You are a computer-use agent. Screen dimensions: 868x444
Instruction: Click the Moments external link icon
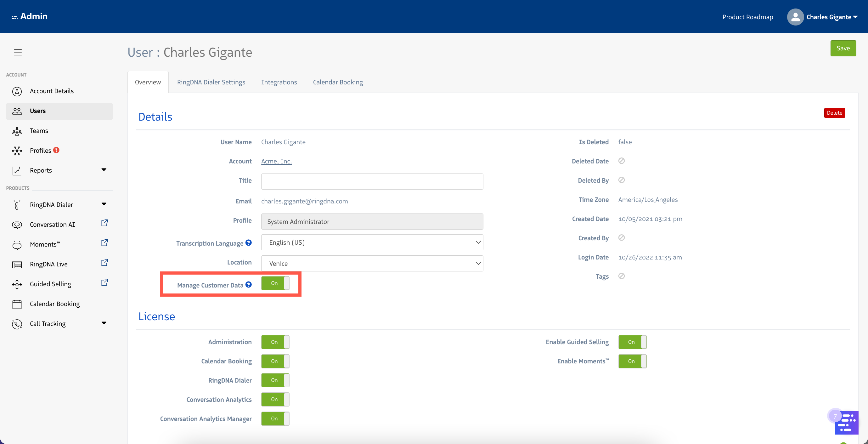(104, 243)
